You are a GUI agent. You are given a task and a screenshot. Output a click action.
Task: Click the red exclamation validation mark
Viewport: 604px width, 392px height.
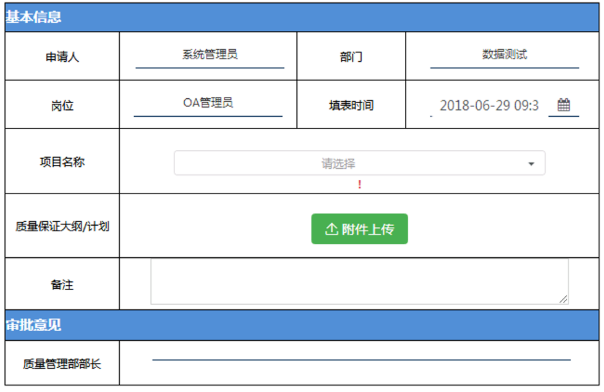359,184
